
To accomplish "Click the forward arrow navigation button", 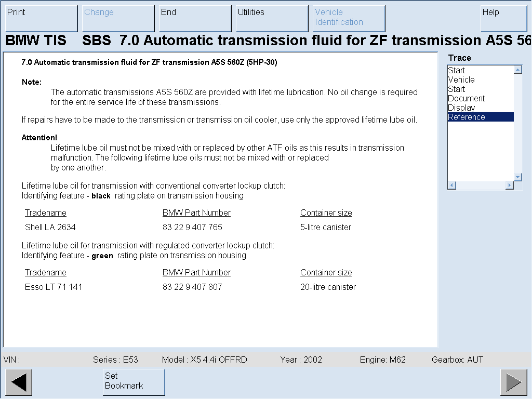I will 514,382.
